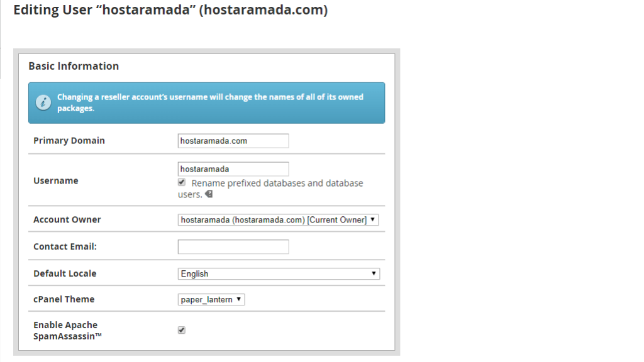Click the Primary Domain text field
Screen dimensions: 644x362
233,141
